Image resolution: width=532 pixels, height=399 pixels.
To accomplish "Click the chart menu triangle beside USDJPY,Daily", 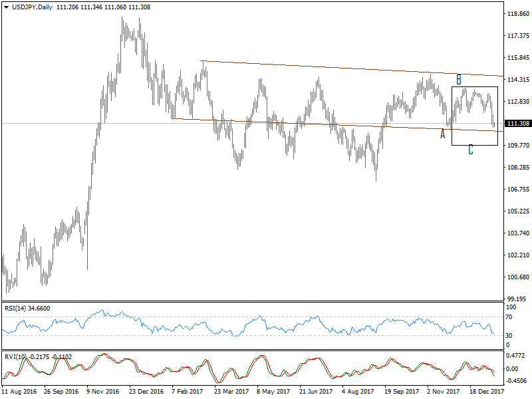I will coord(6,6).
